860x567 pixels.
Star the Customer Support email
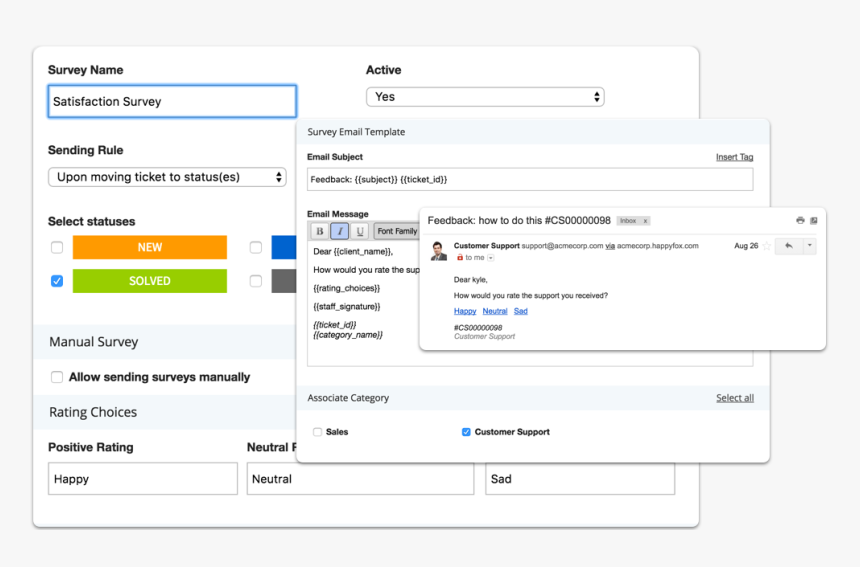pyautogui.click(x=767, y=246)
